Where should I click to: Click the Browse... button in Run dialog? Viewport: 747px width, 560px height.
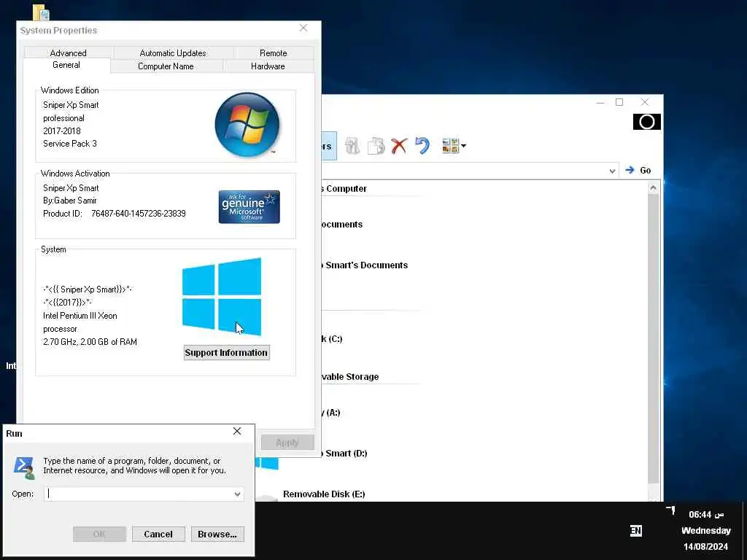point(217,534)
